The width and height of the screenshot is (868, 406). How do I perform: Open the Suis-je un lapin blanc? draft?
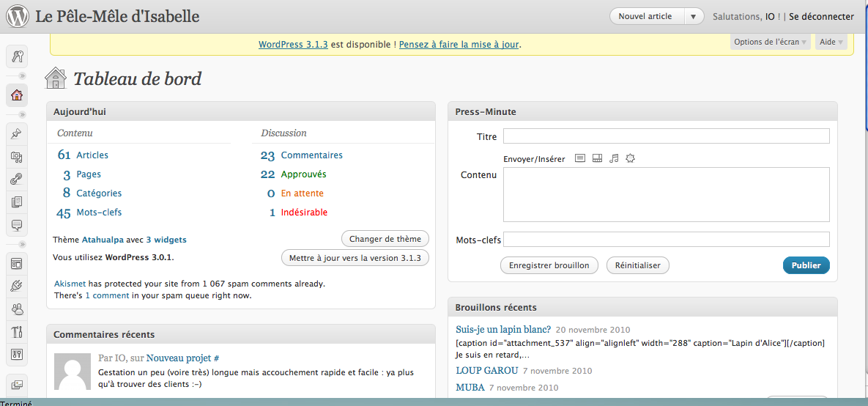coord(503,329)
